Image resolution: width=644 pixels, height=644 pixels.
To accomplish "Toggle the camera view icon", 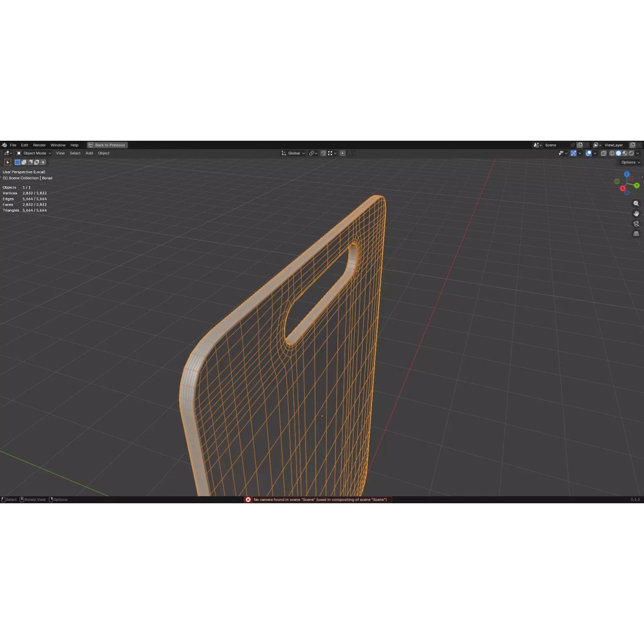I will [636, 224].
